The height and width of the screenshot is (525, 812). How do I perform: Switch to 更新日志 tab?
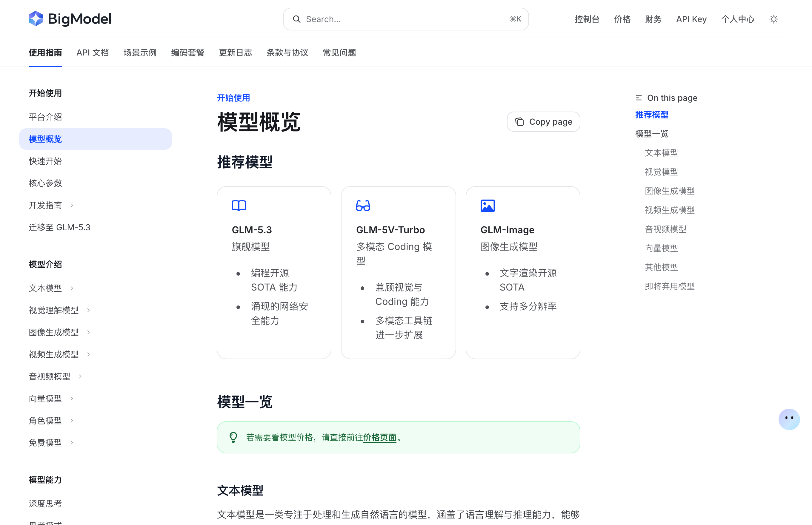[236, 52]
